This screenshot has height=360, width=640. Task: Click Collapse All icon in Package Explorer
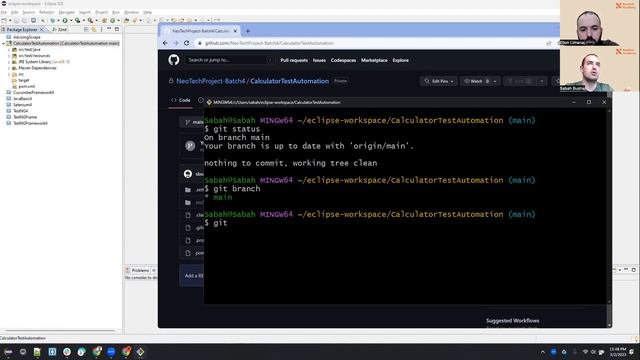click(x=86, y=29)
